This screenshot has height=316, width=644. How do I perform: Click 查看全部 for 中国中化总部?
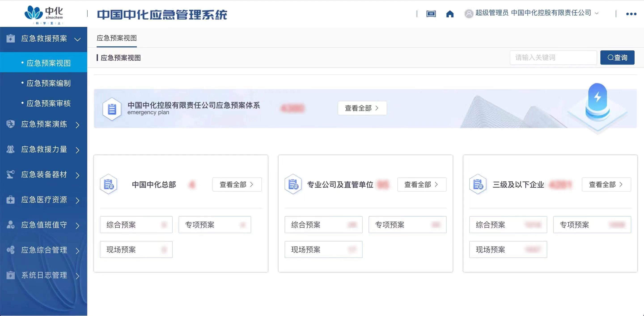coord(237,184)
